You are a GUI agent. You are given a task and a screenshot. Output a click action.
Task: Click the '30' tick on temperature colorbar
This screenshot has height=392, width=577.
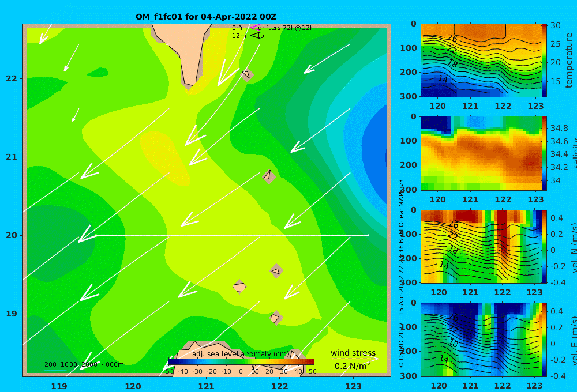(556, 26)
